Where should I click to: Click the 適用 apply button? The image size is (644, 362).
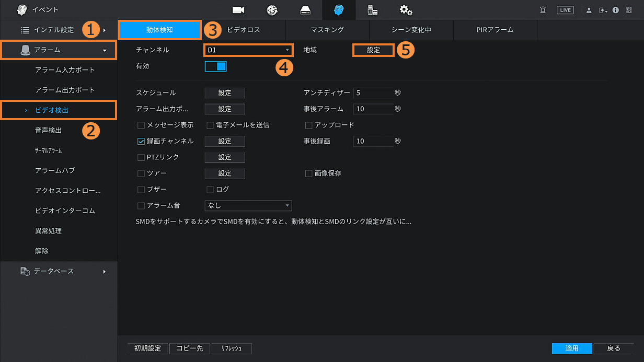click(x=572, y=348)
